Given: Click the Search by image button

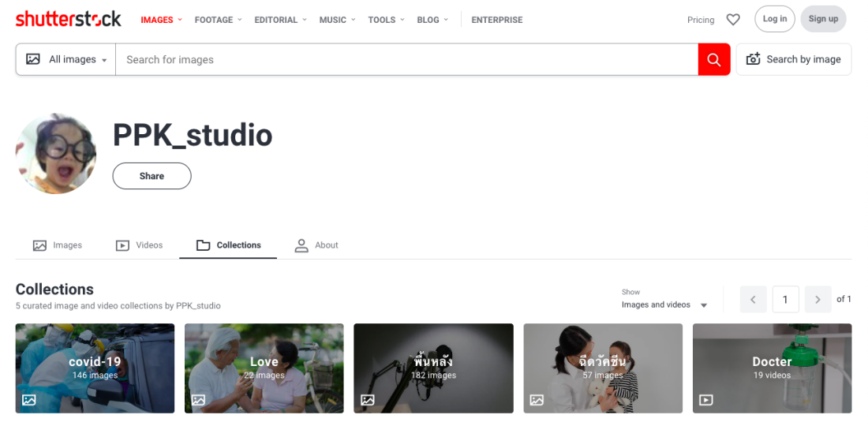Looking at the screenshot, I should tap(794, 59).
